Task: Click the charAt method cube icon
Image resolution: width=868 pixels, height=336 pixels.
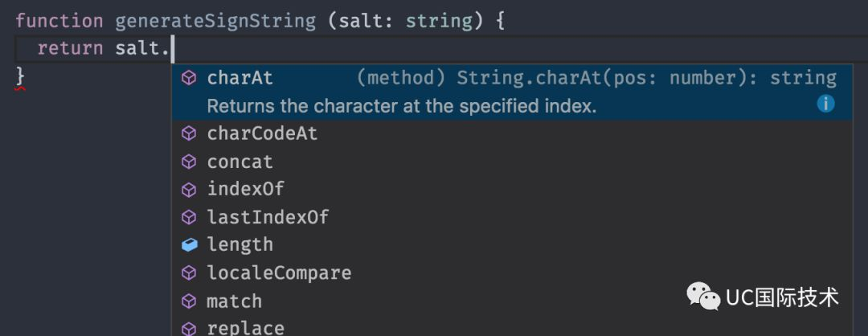Action: click(189, 78)
